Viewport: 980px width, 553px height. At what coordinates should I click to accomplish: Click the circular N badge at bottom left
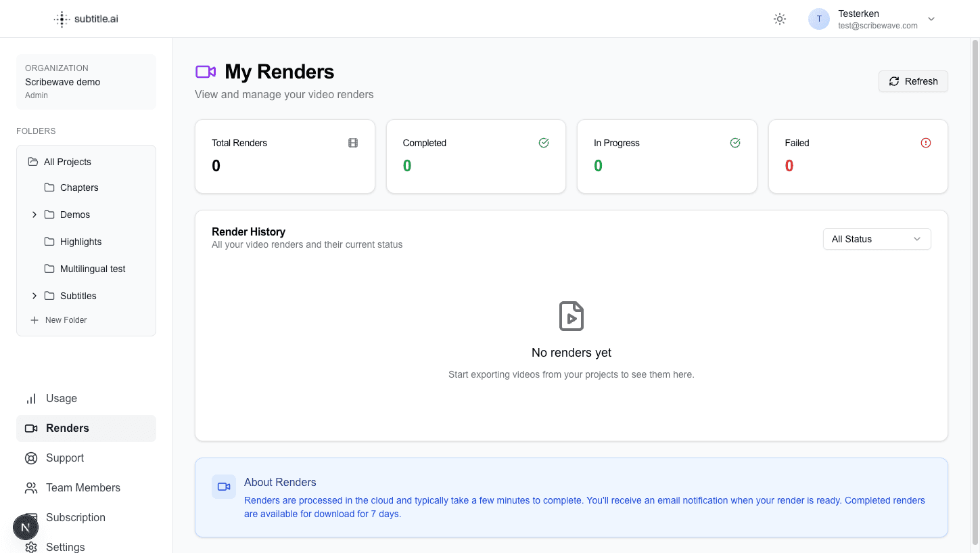(x=26, y=527)
